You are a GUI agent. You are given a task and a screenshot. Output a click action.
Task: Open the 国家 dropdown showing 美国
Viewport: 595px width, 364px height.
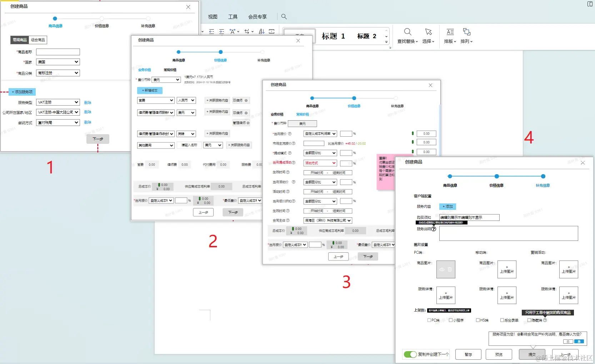(x=58, y=62)
